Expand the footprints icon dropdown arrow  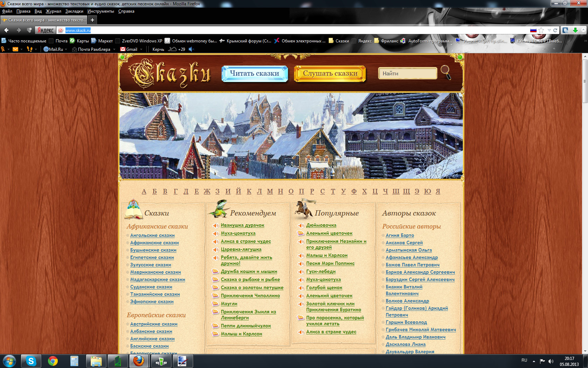coord(36,49)
